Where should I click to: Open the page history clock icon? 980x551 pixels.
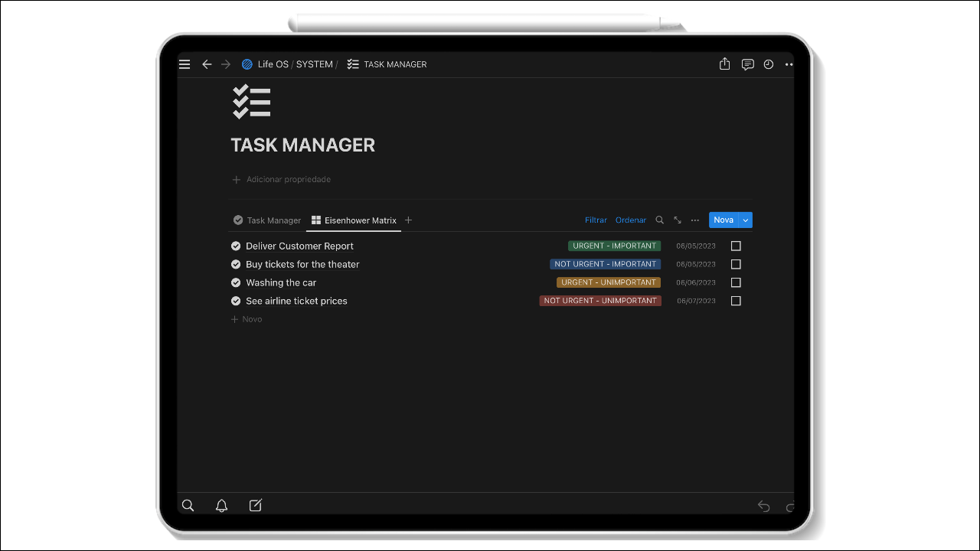coord(768,64)
